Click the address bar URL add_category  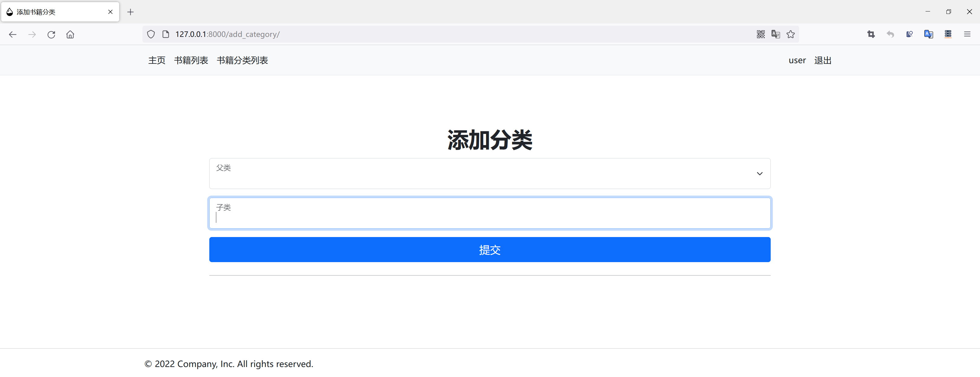click(227, 34)
